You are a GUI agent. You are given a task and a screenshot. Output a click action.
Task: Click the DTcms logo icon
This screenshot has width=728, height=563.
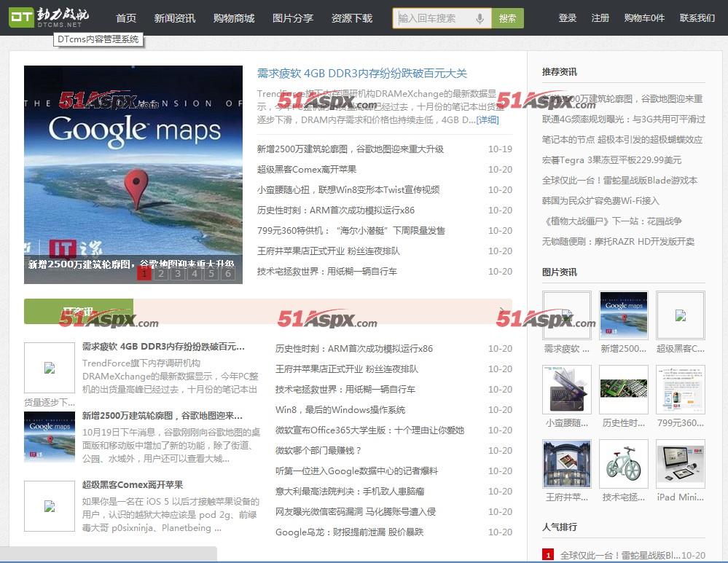22,17
